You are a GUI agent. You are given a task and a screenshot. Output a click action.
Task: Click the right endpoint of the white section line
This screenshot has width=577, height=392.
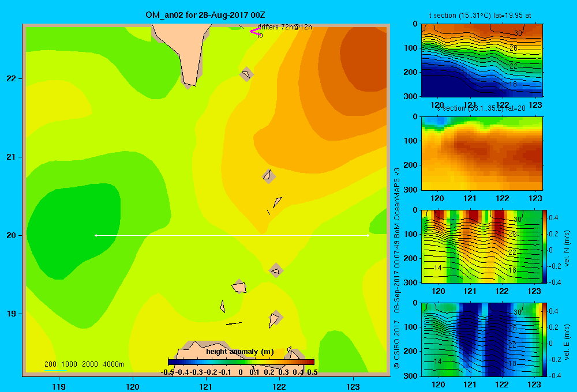coord(368,235)
